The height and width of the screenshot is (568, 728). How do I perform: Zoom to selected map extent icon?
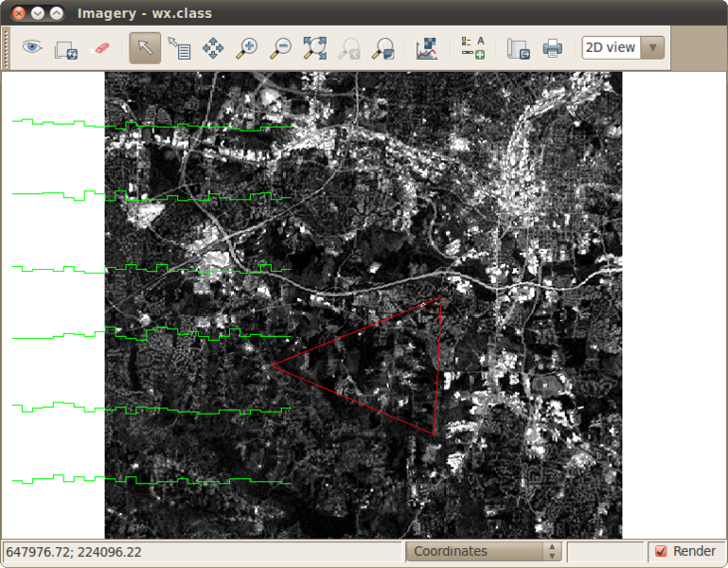(315, 47)
